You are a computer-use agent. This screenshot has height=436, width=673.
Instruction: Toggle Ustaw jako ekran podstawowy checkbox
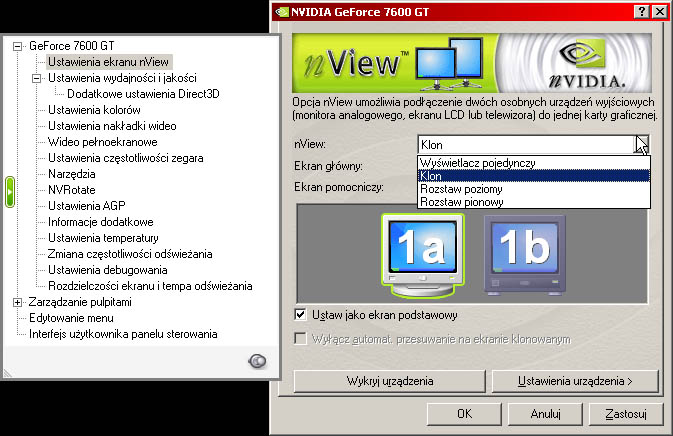tap(300, 315)
